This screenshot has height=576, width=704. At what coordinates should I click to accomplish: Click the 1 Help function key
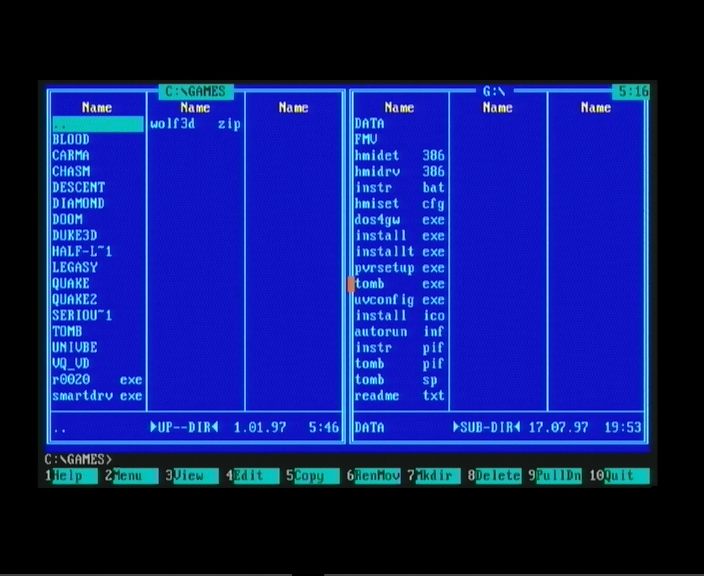pyautogui.click(x=71, y=476)
